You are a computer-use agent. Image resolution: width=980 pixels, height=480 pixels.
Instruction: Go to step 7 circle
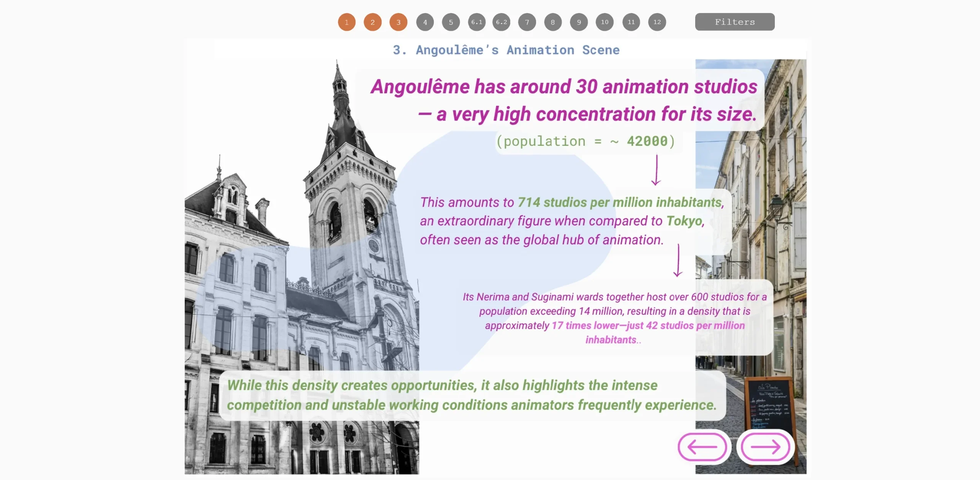point(527,22)
